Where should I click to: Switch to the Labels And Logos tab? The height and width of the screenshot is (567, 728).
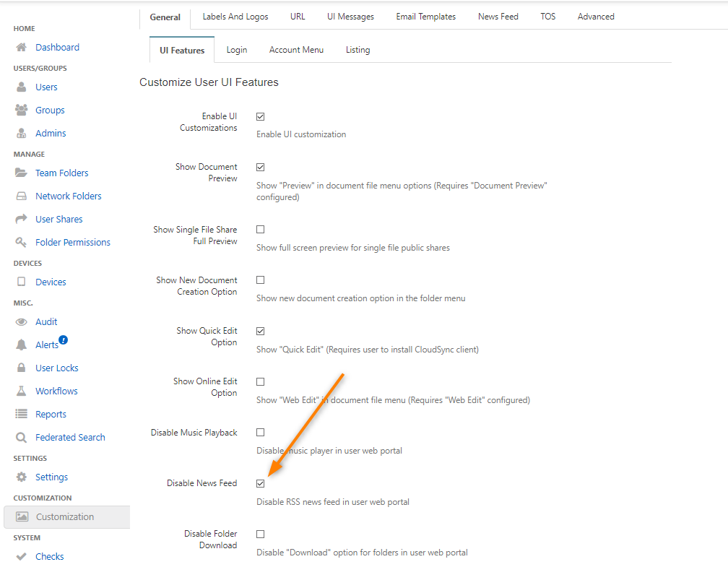[235, 17]
